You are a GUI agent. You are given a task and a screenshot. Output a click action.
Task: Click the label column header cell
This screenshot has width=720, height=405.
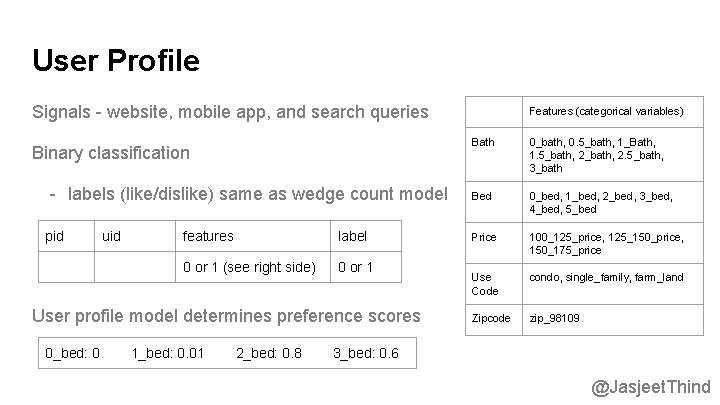pyautogui.click(x=366, y=236)
